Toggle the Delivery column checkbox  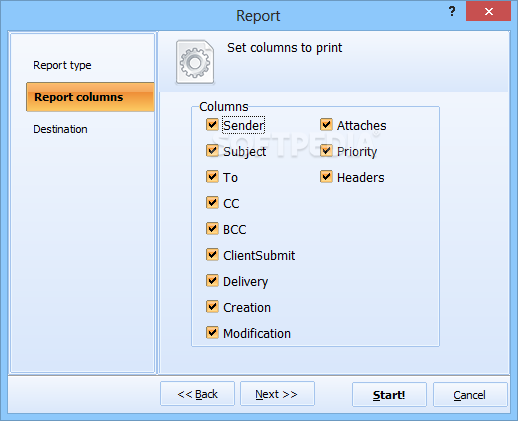(x=212, y=281)
